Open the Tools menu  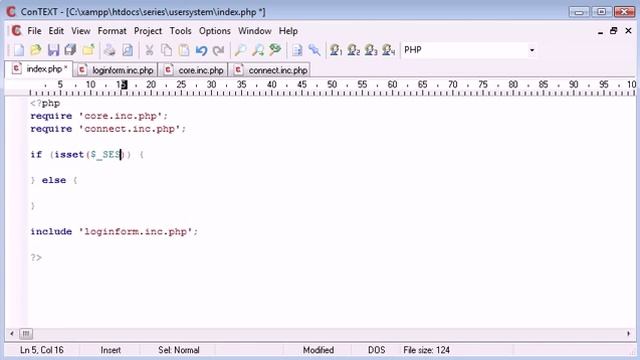(180, 31)
